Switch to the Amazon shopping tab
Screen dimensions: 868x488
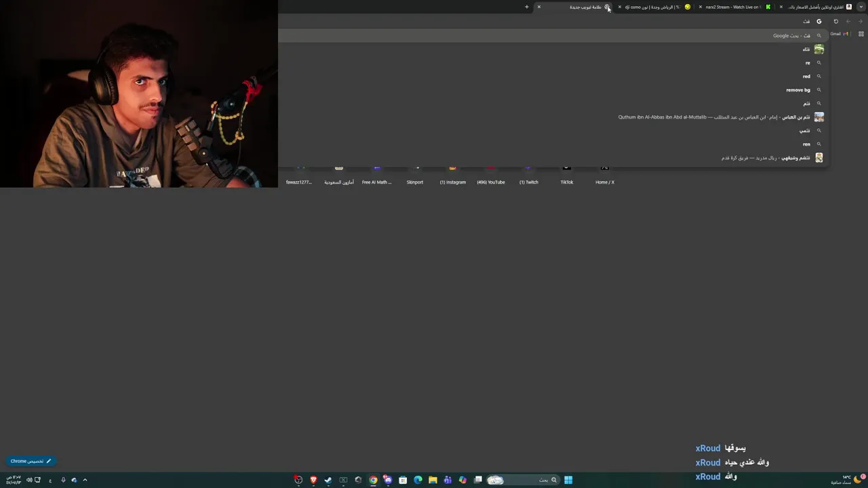(816, 7)
